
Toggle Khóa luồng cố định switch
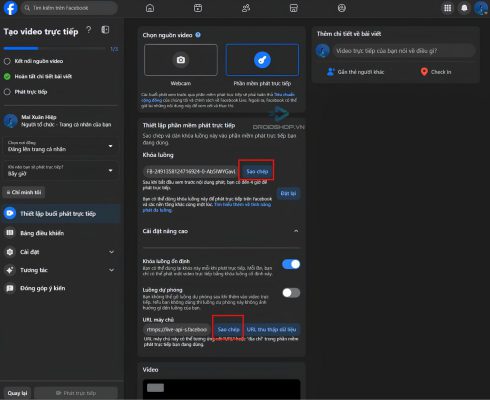[291, 264]
